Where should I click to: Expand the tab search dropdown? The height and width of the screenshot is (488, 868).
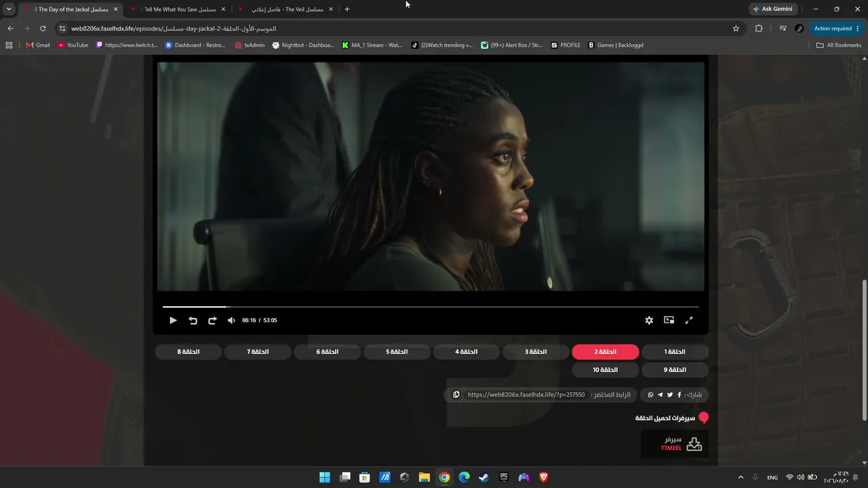tap(9, 9)
